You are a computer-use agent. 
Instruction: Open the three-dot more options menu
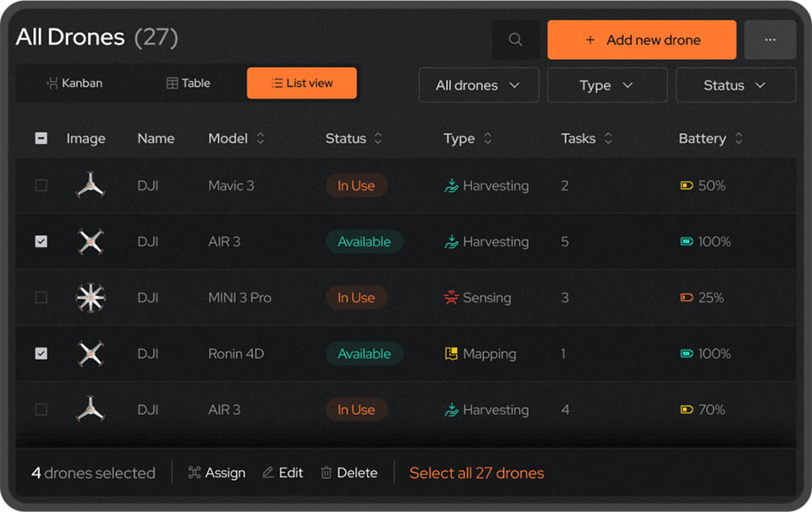[770, 40]
